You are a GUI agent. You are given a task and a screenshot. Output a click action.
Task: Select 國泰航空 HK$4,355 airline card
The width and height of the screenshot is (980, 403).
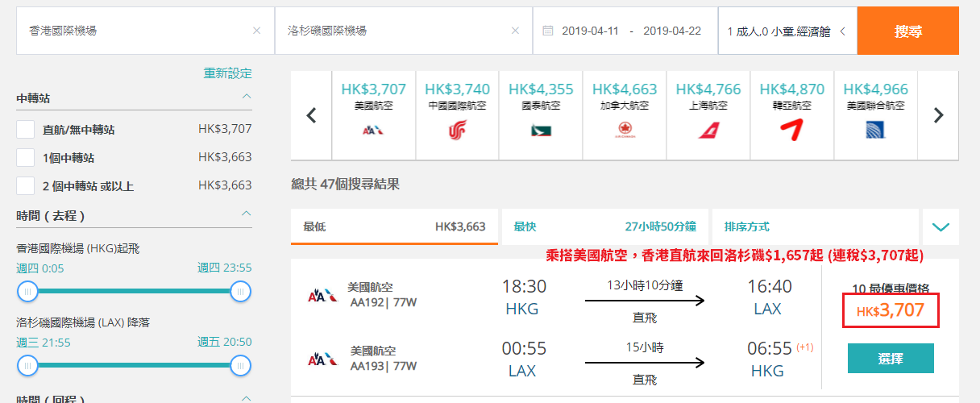pos(542,115)
